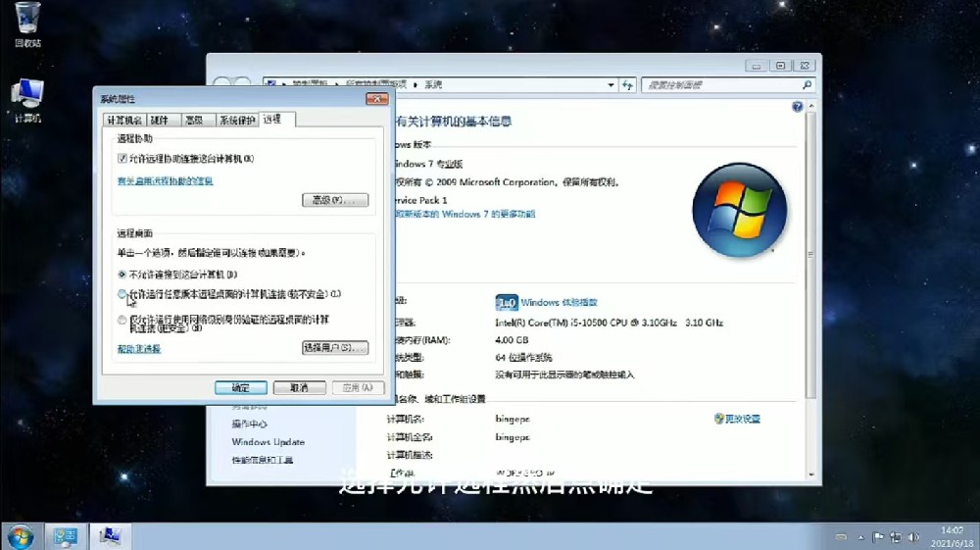
Task: Open Windows Update sidebar link
Action: click(269, 442)
